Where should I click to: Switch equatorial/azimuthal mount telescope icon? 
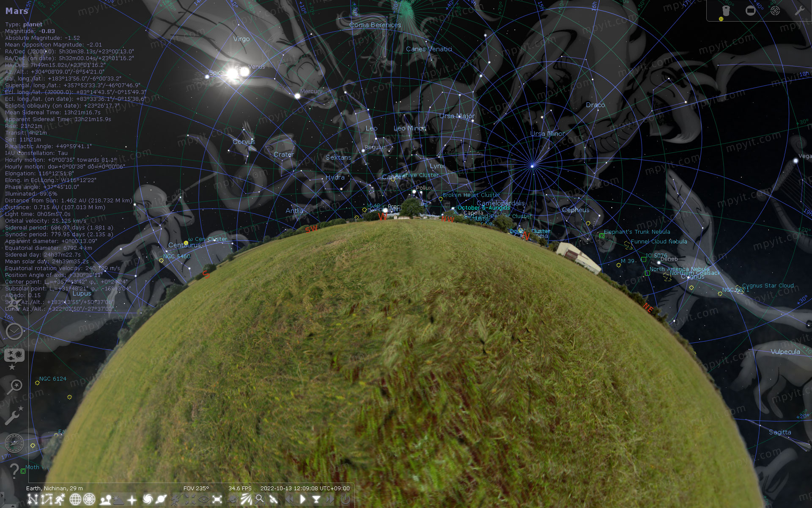pos(176,499)
